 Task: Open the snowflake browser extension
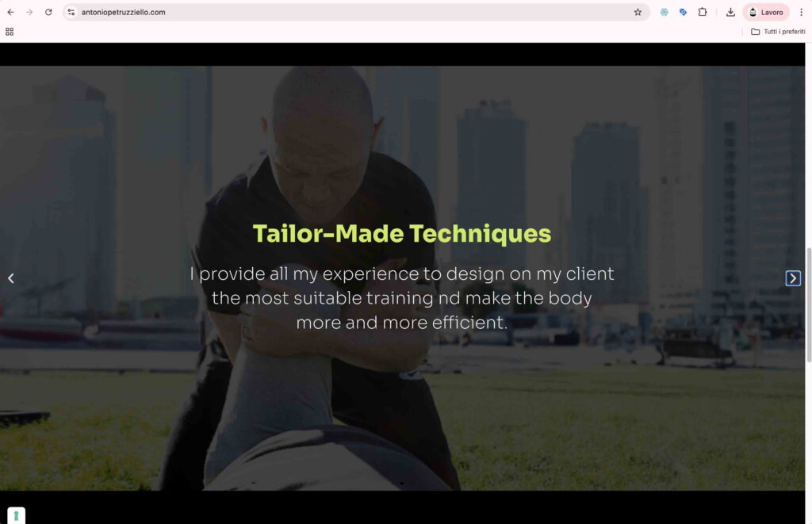tap(664, 12)
